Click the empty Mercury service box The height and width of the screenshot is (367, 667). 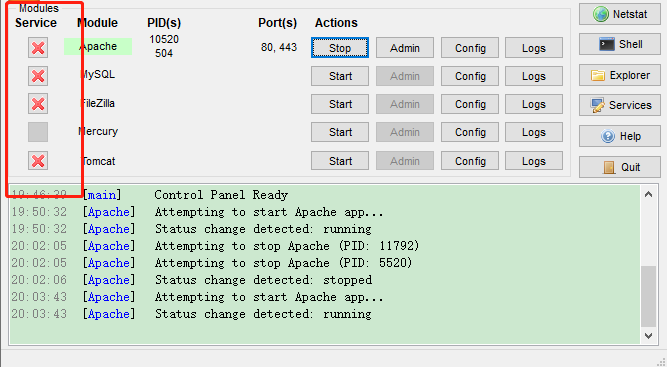[x=38, y=132]
